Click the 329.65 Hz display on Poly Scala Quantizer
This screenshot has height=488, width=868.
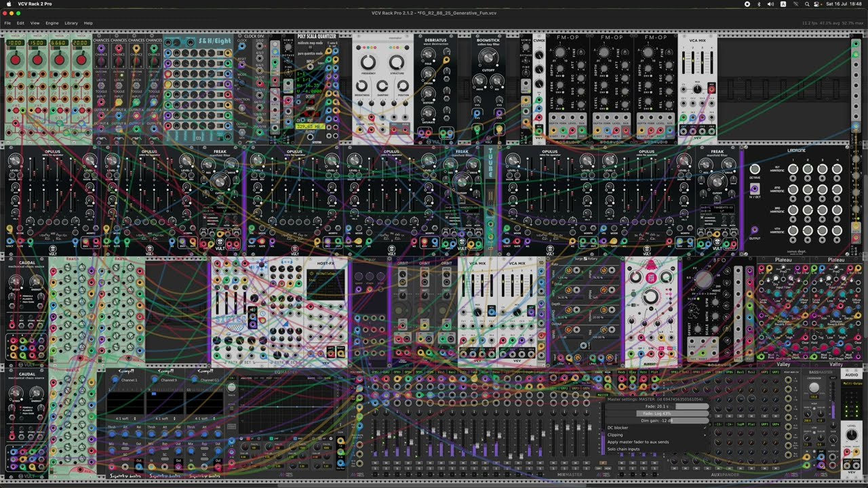309,126
